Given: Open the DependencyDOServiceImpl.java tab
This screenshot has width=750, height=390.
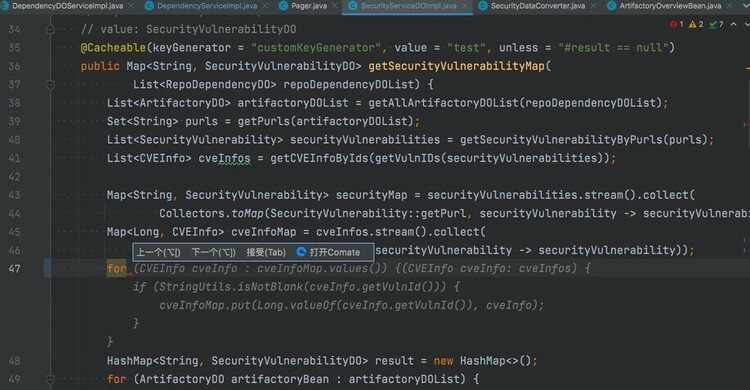Looking at the screenshot, I should [x=67, y=6].
